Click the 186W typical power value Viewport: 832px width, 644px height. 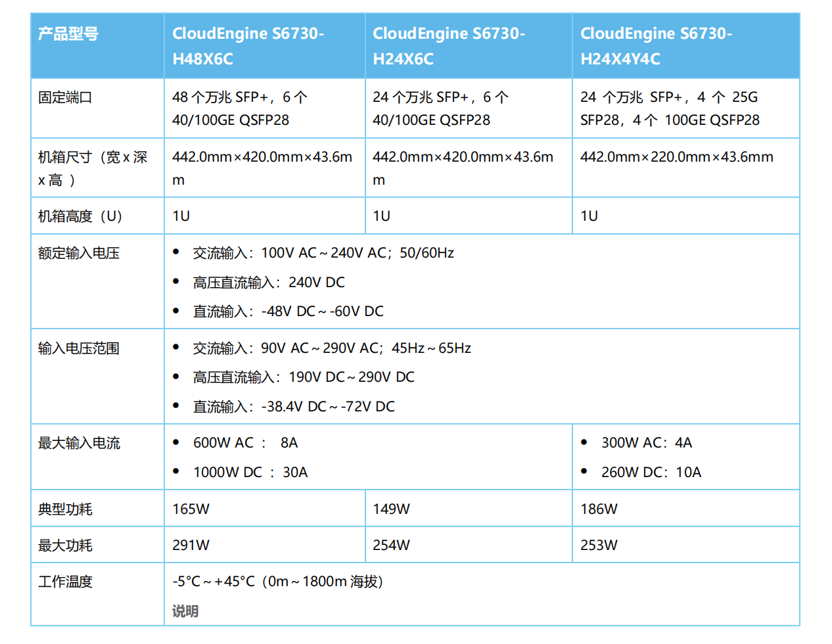pos(599,509)
